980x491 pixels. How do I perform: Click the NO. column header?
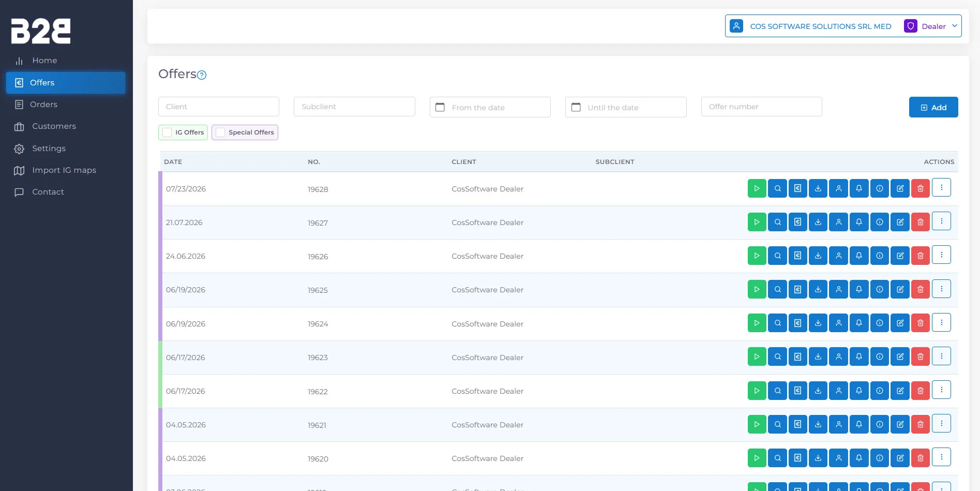(x=314, y=162)
